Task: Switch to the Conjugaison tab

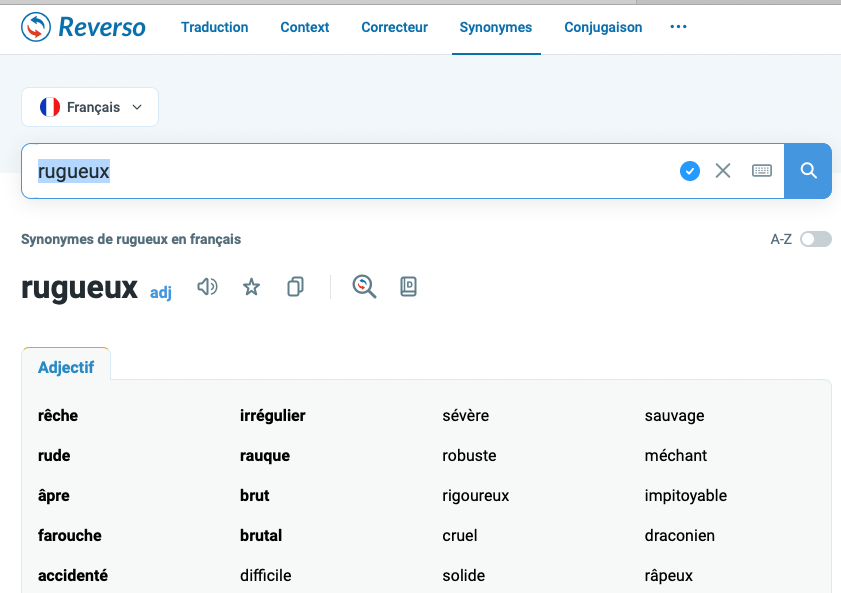Action: [603, 27]
